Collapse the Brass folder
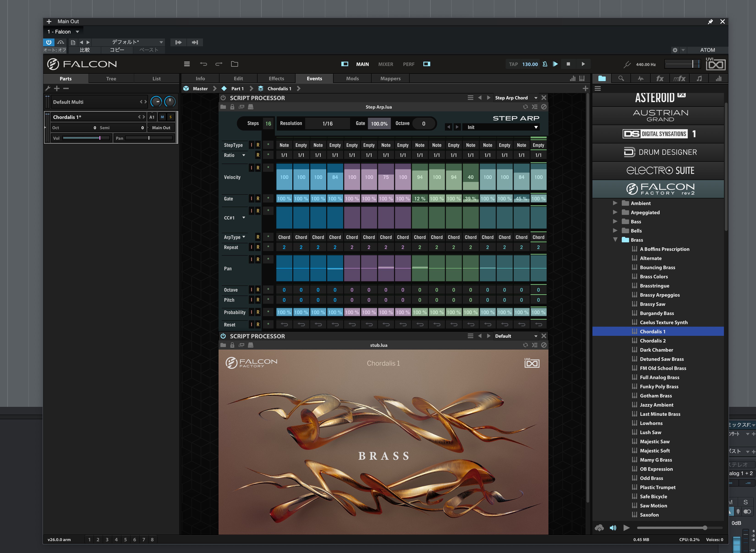The width and height of the screenshot is (756, 553). tap(615, 240)
